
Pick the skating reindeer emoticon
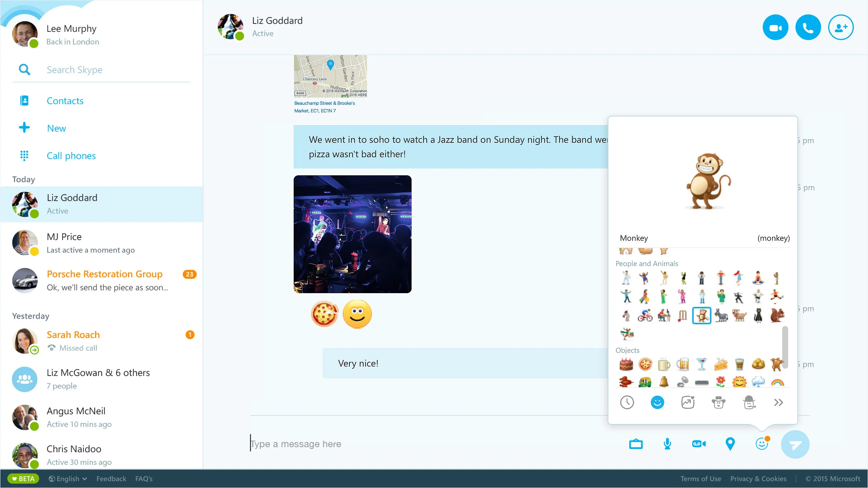click(x=627, y=334)
